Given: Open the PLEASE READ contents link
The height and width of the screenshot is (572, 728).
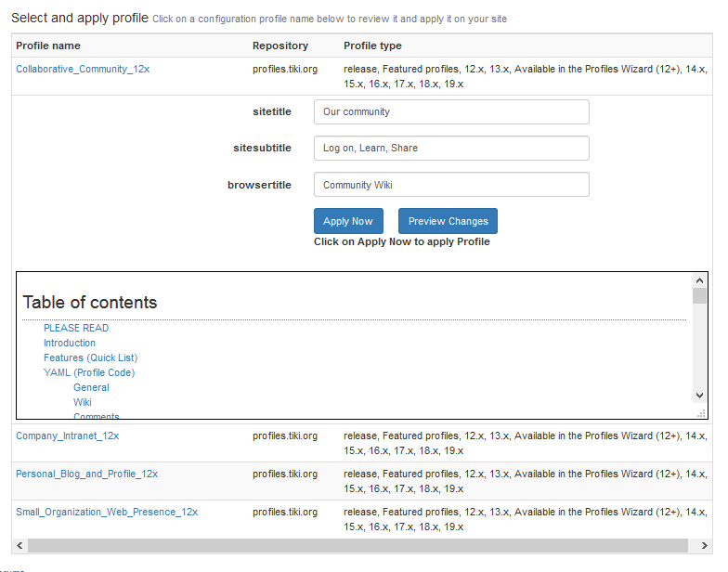Looking at the screenshot, I should pyautogui.click(x=76, y=328).
